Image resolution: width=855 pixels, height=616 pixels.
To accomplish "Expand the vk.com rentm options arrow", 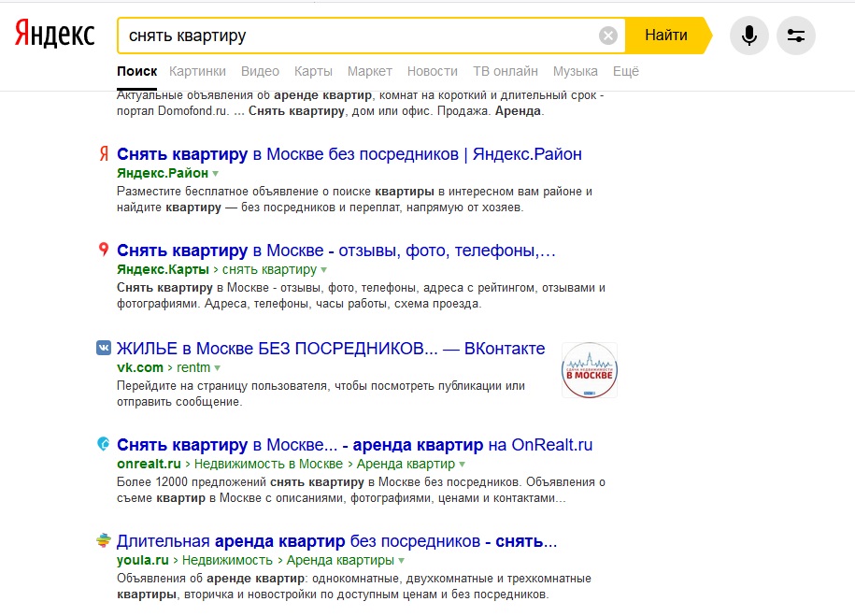I will click(218, 367).
